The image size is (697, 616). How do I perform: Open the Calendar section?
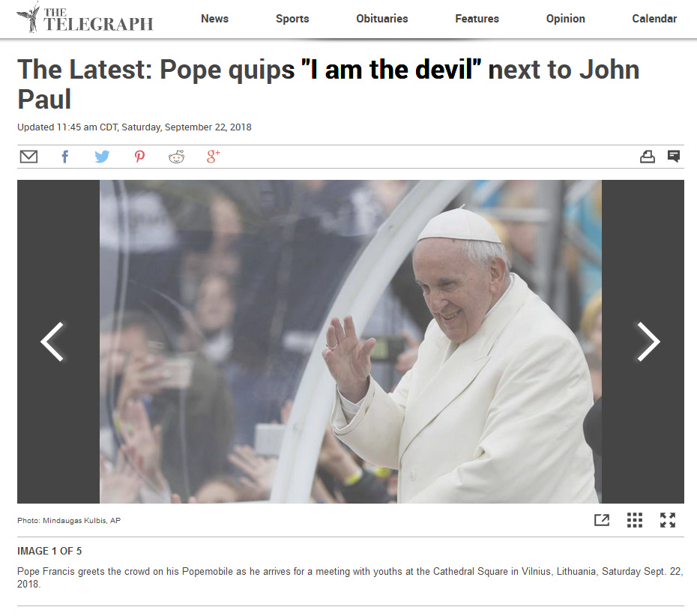pyautogui.click(x=654, y=19)
